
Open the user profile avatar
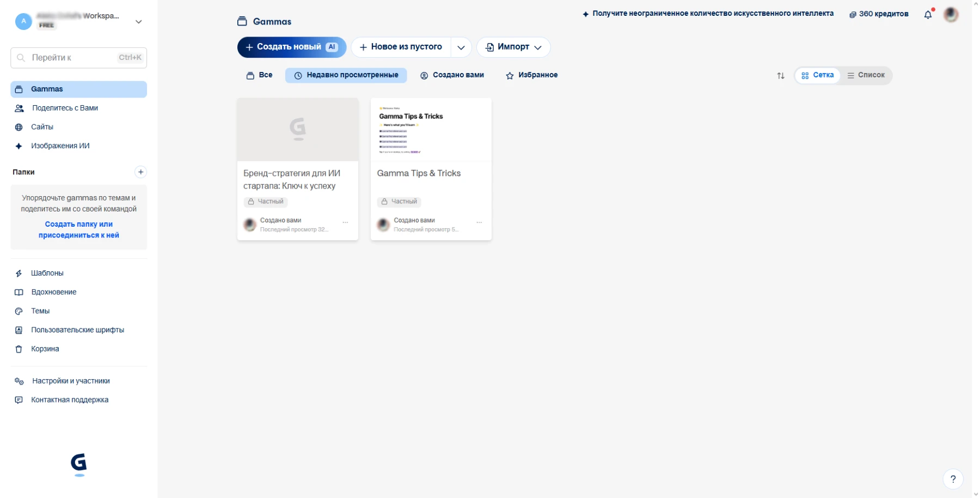click(x=951, y=15)
